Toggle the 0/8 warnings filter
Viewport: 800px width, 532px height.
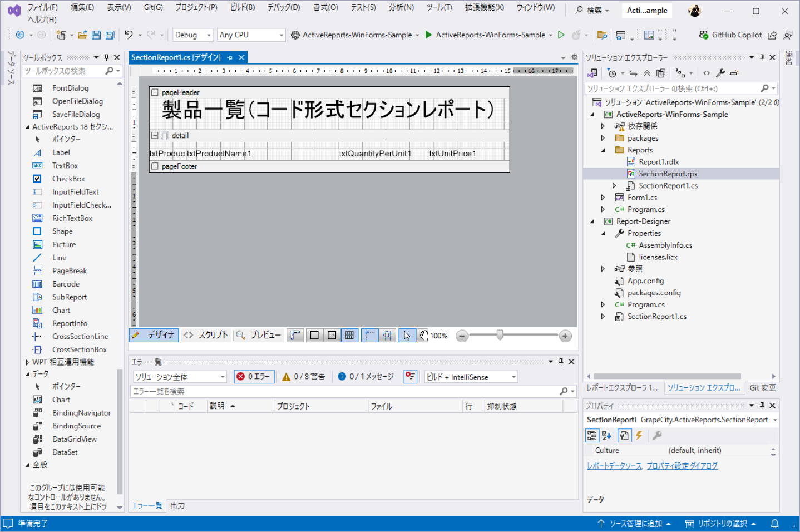304,377
